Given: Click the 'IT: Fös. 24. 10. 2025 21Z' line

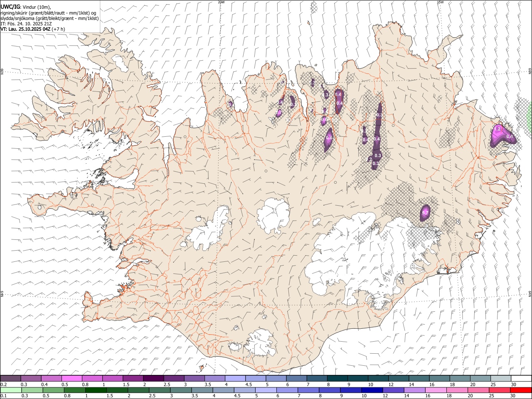Looking at the screenshot, I should [26, 24].
